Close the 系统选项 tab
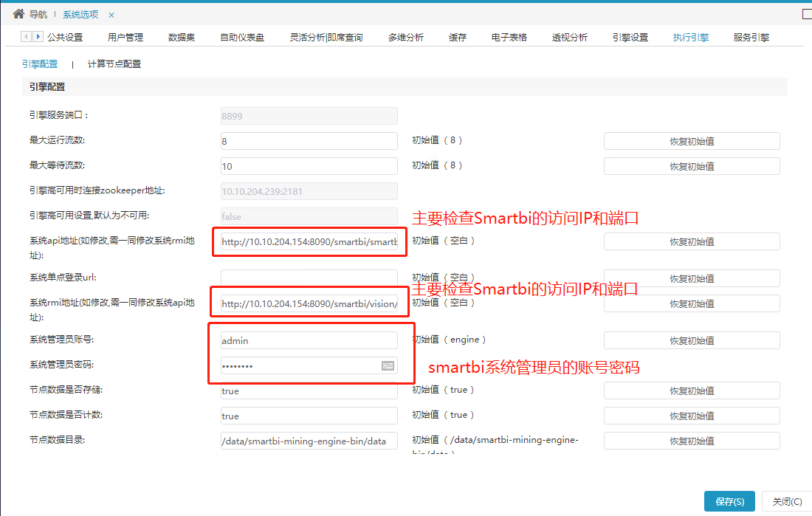This screenshot has height=516, width=812. (111, 15)
